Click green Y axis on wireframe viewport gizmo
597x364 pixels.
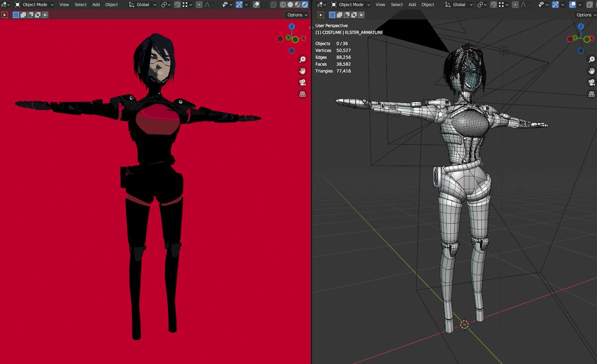[x=576, y=38]
